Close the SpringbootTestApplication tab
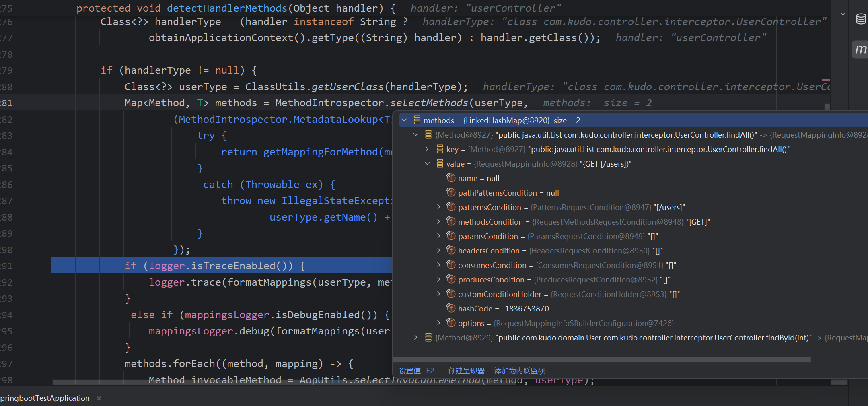The height and width of the screenshot is (406, 868). click(x=99, y=398)
